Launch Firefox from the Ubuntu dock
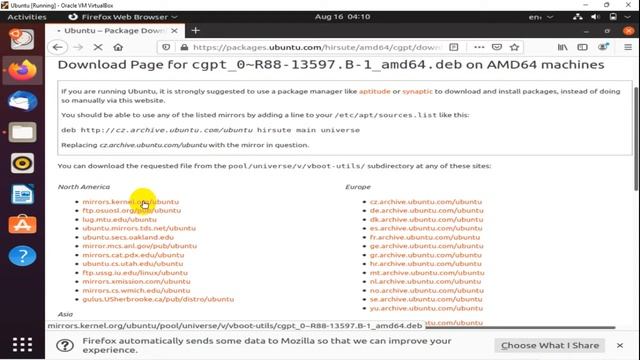The height and width of the screenshot is (360, 640). pos(22,70)
